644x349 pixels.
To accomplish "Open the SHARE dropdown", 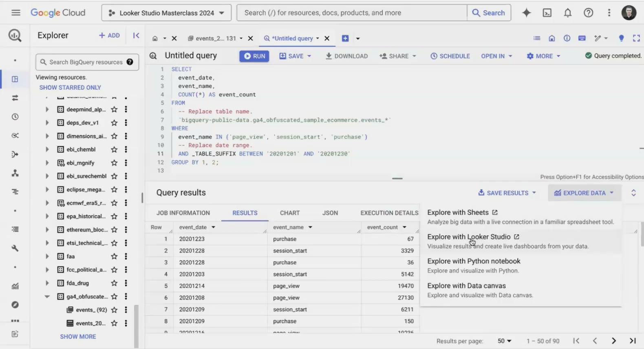I will tap(398, 56).
